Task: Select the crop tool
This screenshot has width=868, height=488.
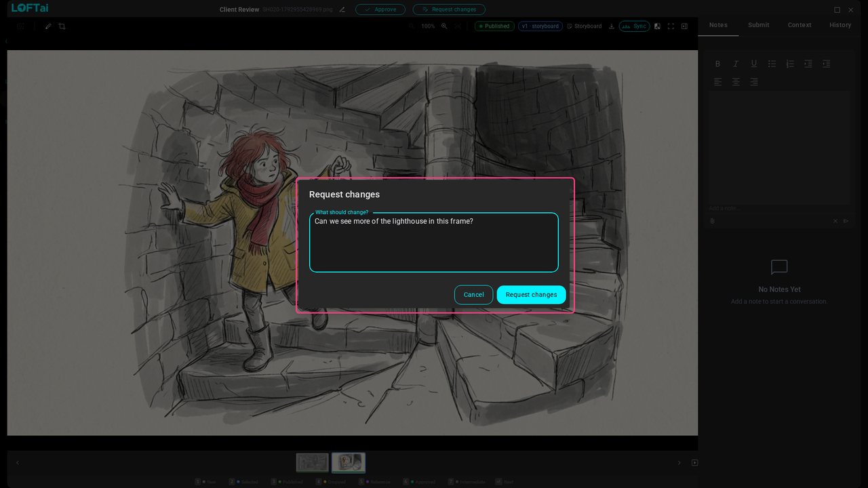Action: (x=62, y=26)
